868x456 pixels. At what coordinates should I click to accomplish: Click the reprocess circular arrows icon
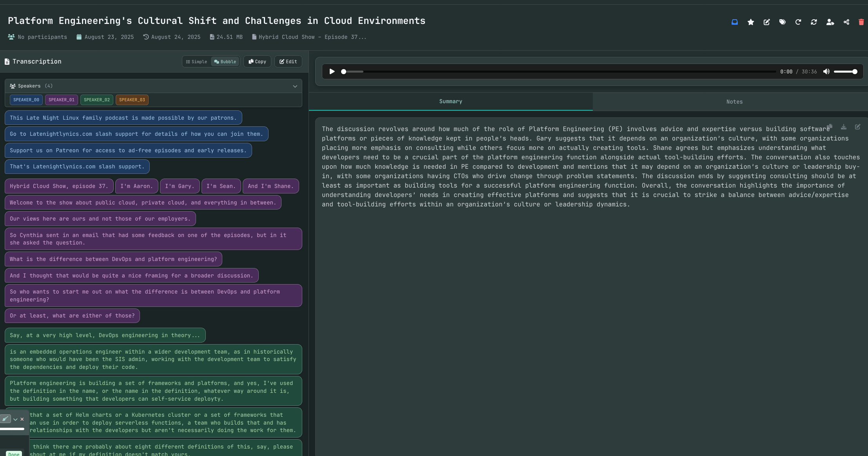tap(814, 22)
